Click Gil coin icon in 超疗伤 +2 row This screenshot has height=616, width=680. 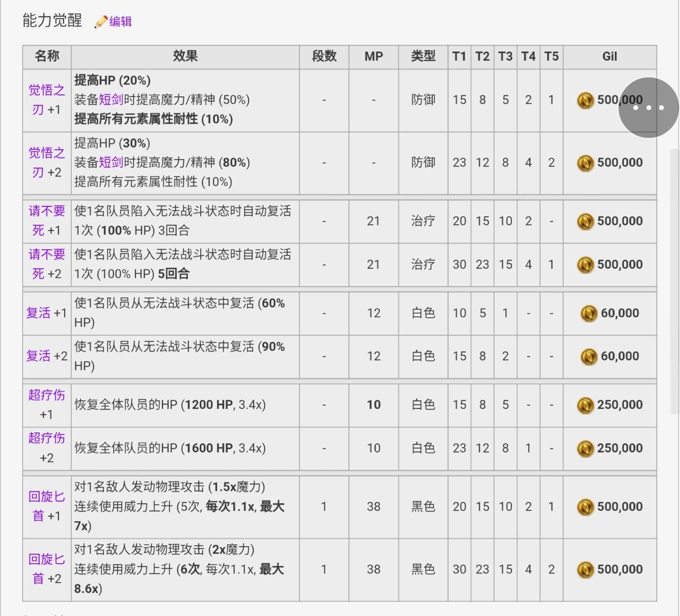click(586, 448)
